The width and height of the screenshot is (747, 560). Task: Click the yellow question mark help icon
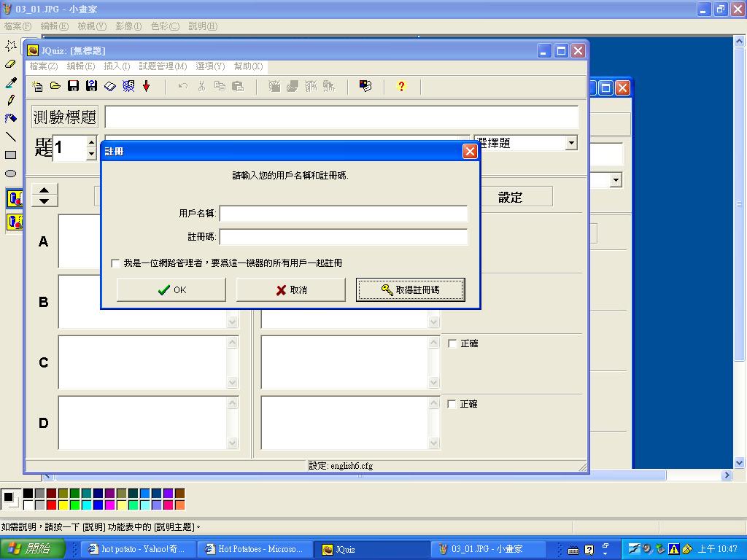pos(400,86)
